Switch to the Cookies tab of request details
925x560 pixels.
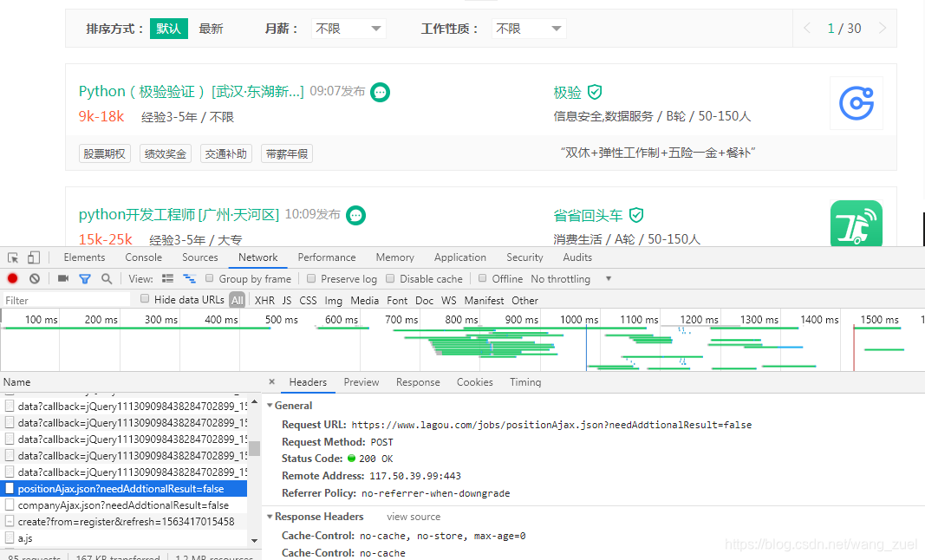[x=474, y=381]
